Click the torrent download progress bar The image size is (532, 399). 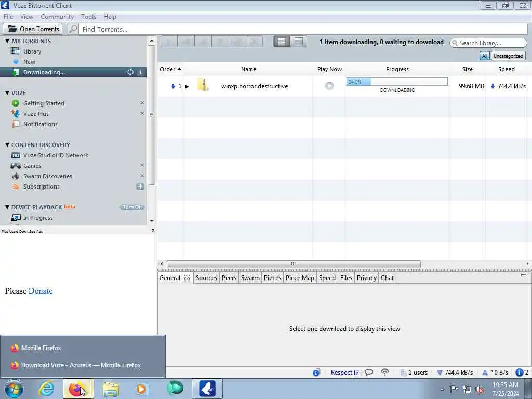click(396, 82)
